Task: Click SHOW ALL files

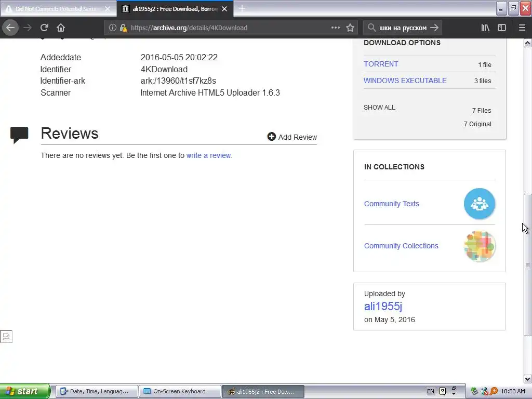Action: (379, 108)
